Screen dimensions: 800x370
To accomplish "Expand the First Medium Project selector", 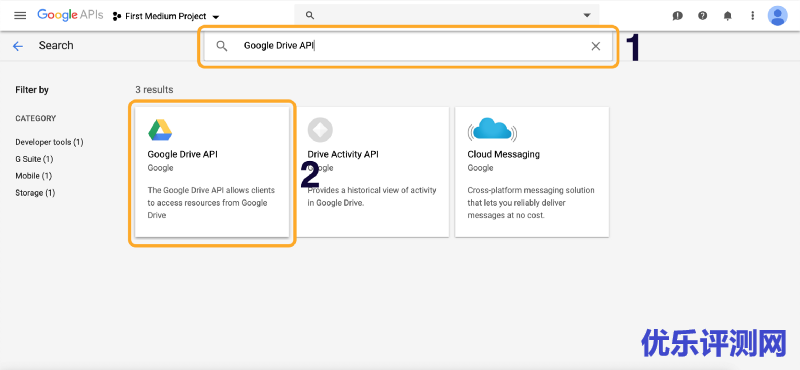I will click(x=166, y=16).
